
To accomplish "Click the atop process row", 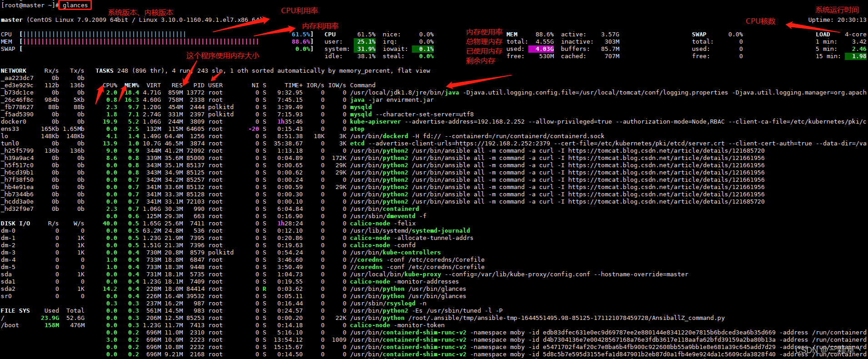I will pos(234,129).
